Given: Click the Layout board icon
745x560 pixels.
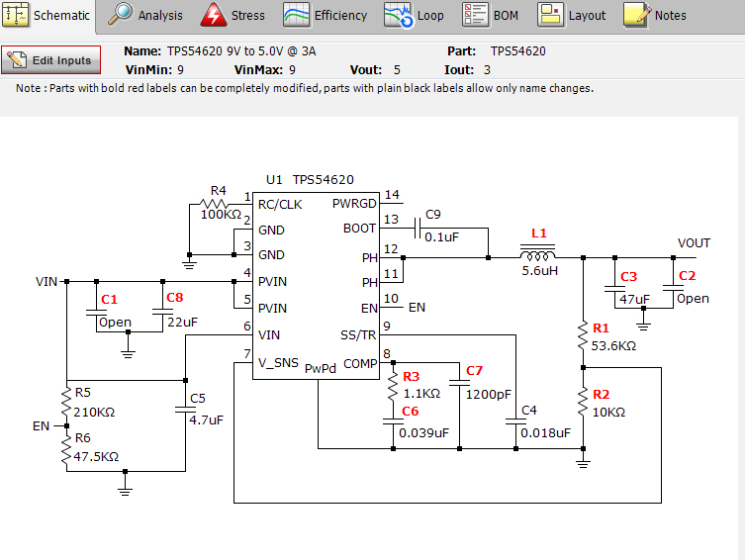Looking at the screenshot, I should 551,14.
